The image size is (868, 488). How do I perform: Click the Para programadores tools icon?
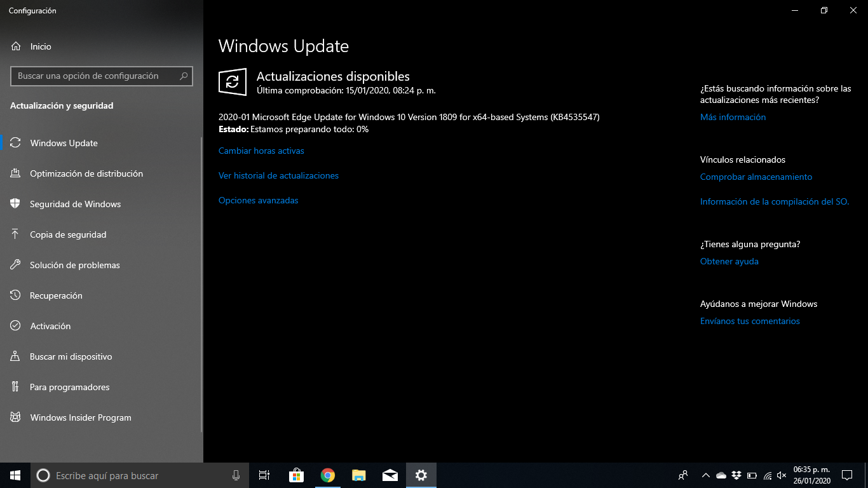coord(16,387)
